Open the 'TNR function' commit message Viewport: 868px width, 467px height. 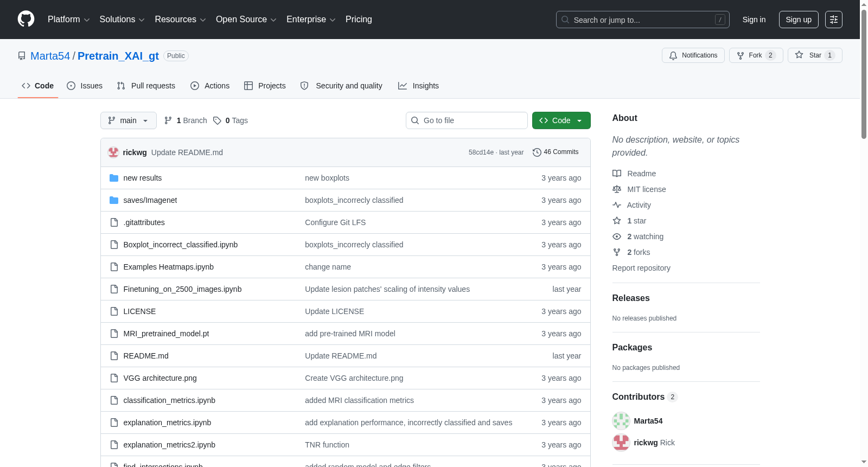pyautogui.click(x=327, y=445)
